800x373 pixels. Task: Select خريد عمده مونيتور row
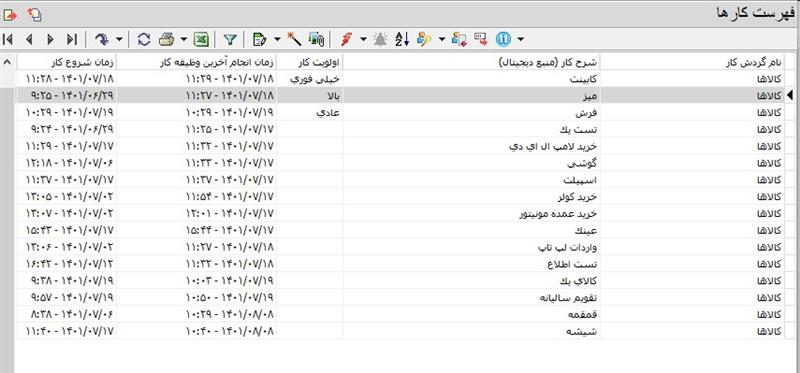(400, 213)
